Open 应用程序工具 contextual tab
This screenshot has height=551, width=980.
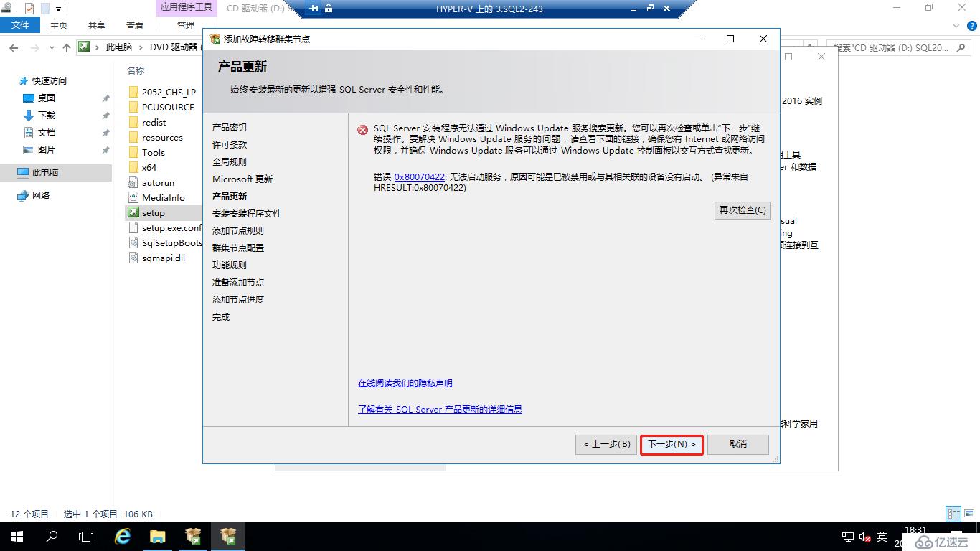[186, 7]
